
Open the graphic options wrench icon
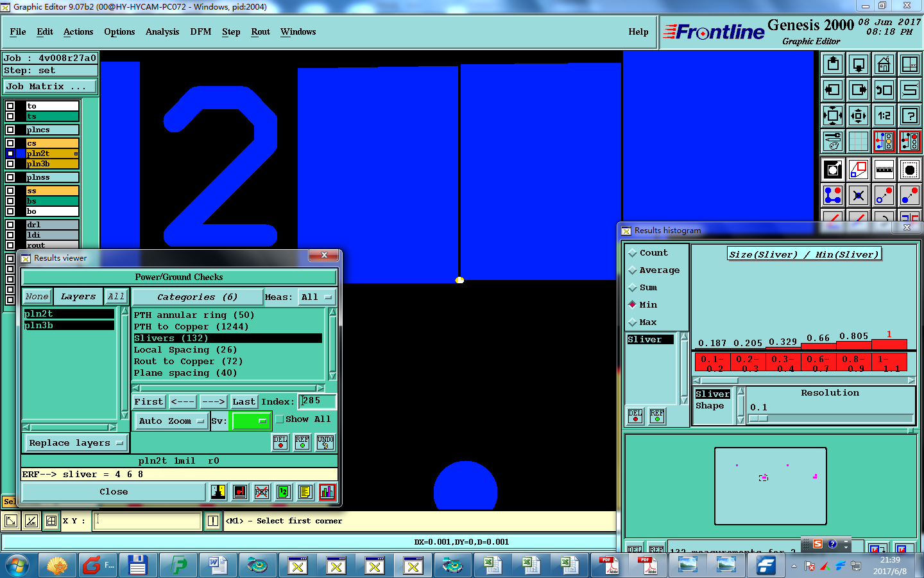pyautogui.click(x=833, y=141)
